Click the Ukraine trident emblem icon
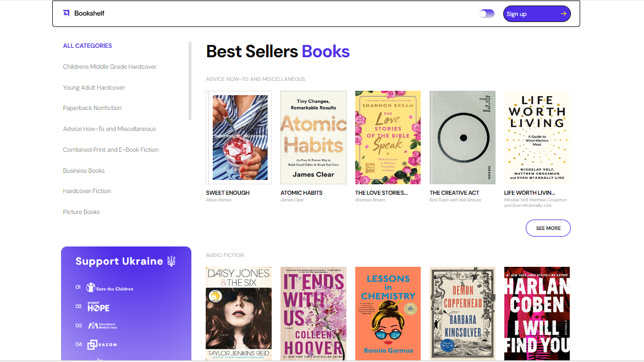Viewport: 644px width, 362px height. pyautogui.click(x=171, y=261)
